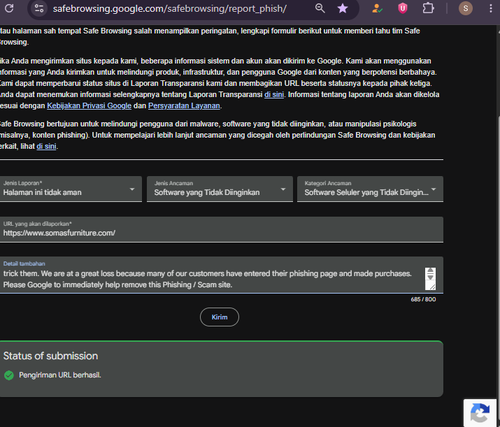This screenshot has width=500, height=427.
Task: Open the orange person extension icon
Action: click(377, 8)
